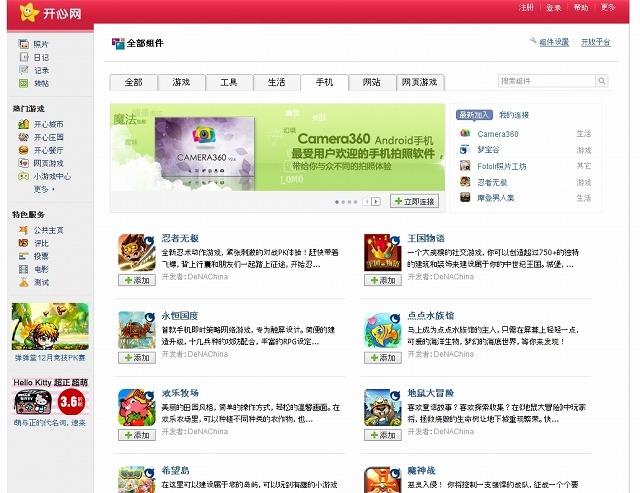The image size is (640, 493).
Task: Open 希望岛 app title link
Action: pos(176,471)
